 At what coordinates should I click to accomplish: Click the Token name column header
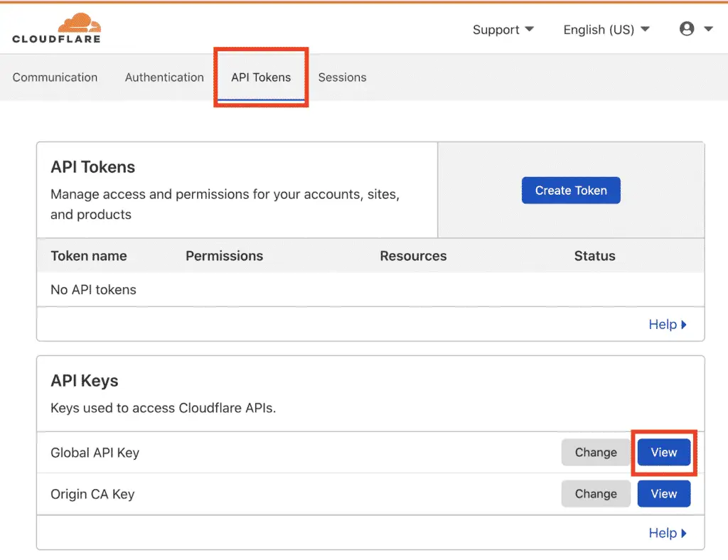(x=89, y=256)
